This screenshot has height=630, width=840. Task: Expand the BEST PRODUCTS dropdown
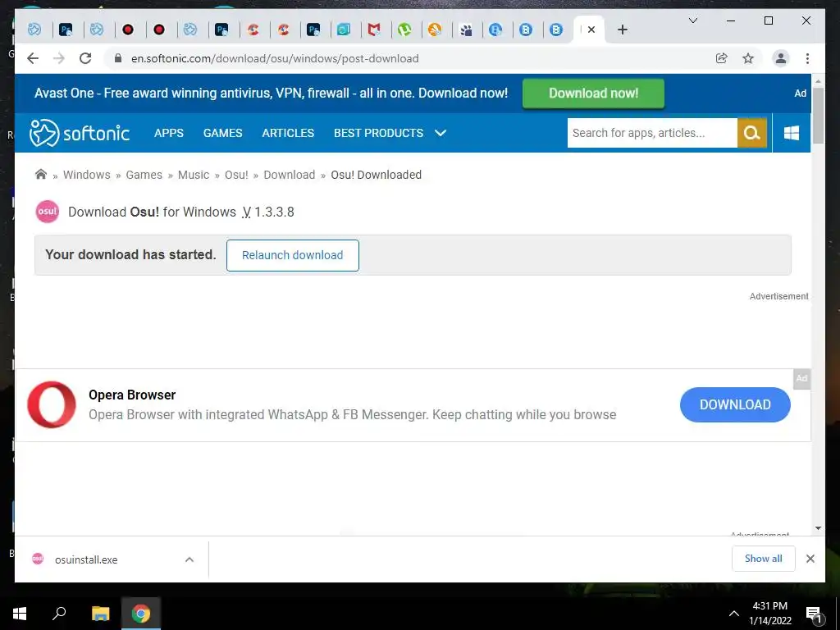tap(390, 133)
